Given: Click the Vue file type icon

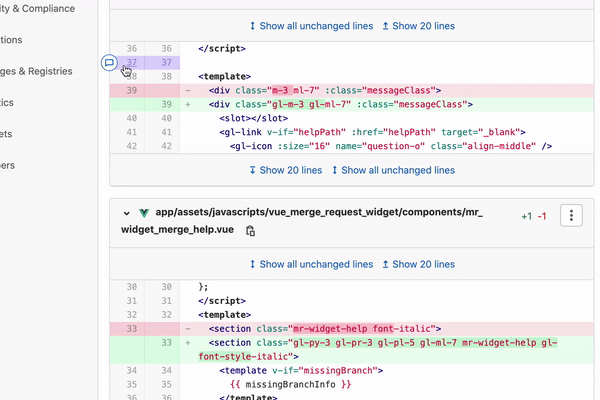Looking at the screenshot, I should click(x=144, y=214).
